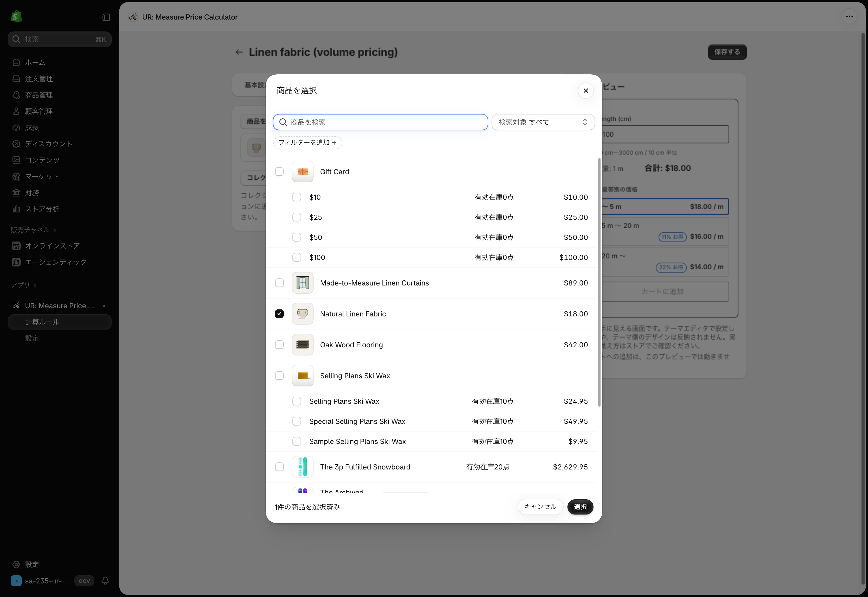Click Natural Linen Fabric product thumbnail

pyautogui.click(x=302, y=314)
